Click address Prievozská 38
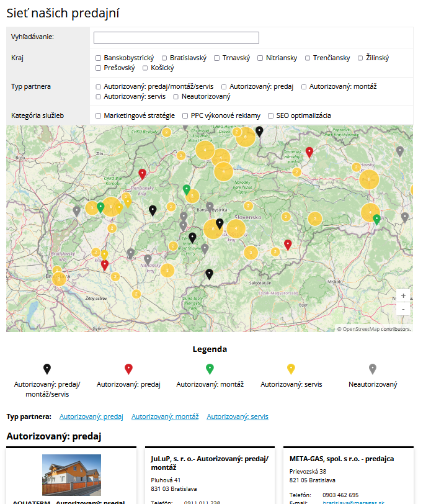Screen dimensions: 431x504 click(x=308, y=471)
